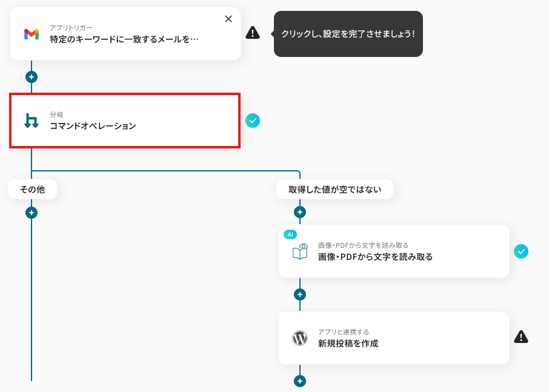Click the book-eye OCR icon
The height and width of the screenshot is (392, 549).
300,251
